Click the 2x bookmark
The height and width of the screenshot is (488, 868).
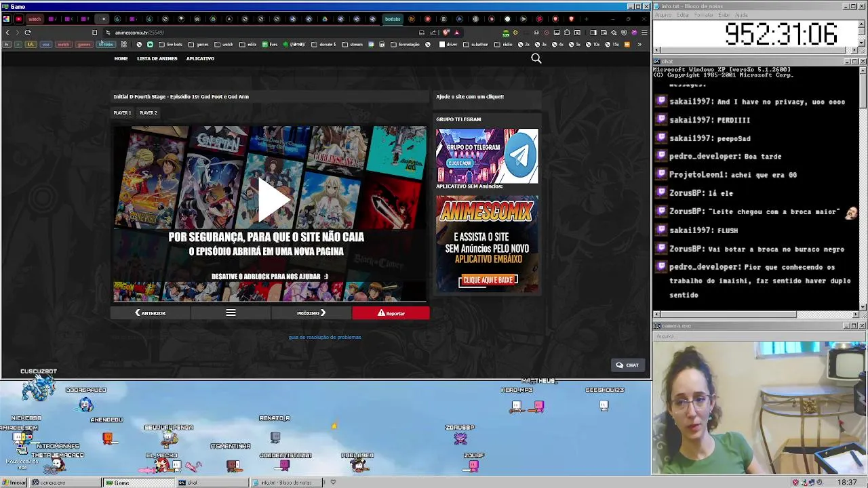point(524,45)
